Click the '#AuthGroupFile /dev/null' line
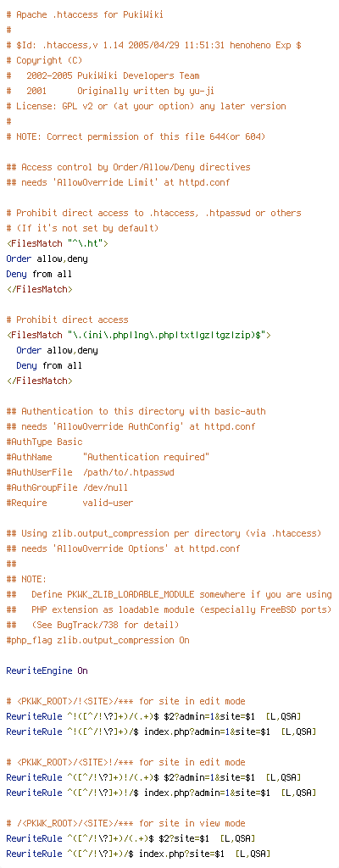Image resolution: width=339 pixels, height=868 pixels. tap(67, 487)
